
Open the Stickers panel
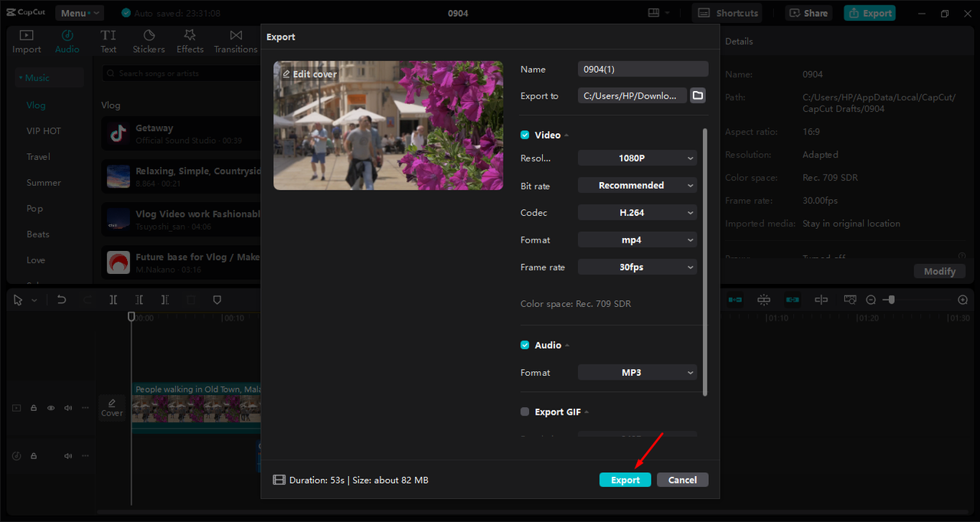149,41
